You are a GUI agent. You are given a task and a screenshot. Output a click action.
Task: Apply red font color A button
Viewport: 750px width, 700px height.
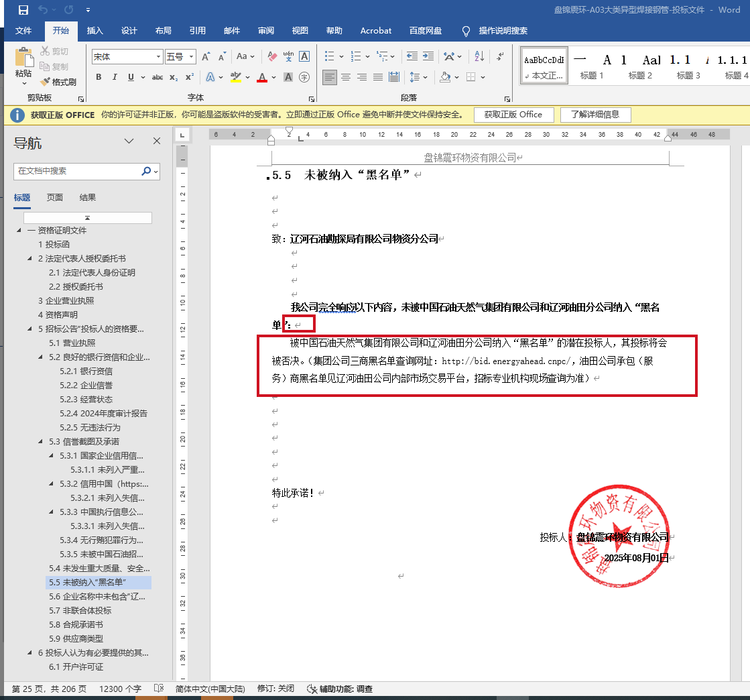(262, 77)
